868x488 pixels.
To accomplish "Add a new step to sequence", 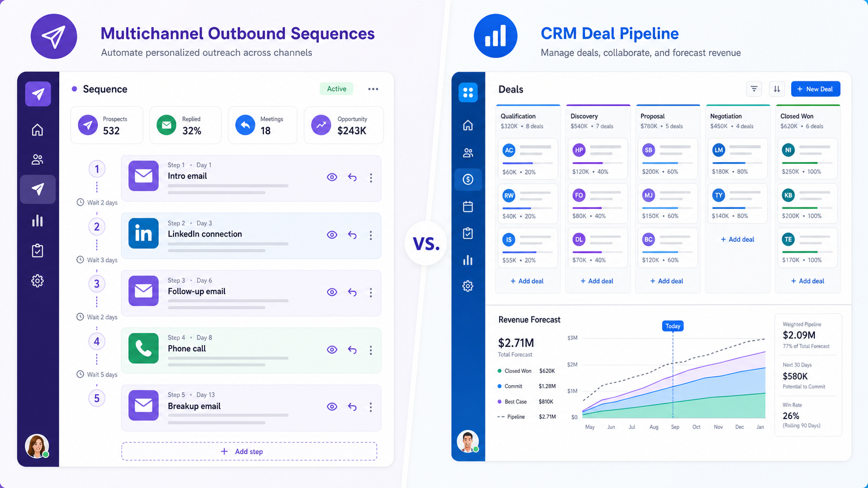I will pos(249,451).
